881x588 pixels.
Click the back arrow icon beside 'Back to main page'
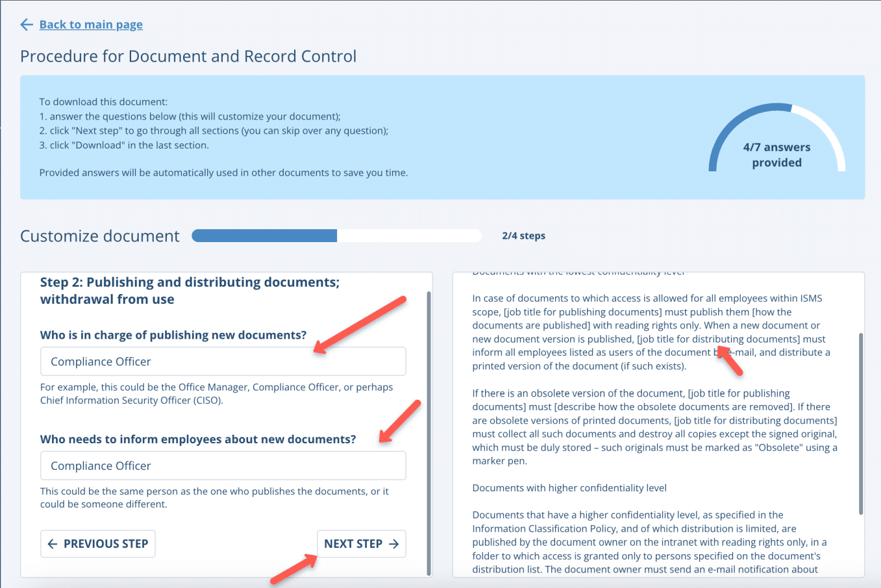(25, 24)
